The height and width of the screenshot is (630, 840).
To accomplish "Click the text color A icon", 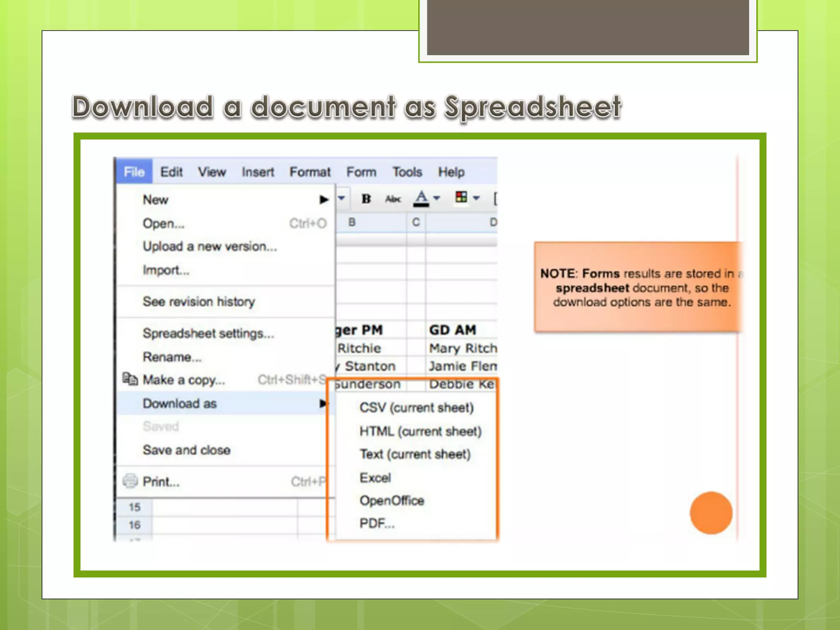I will tap(421, 198).
